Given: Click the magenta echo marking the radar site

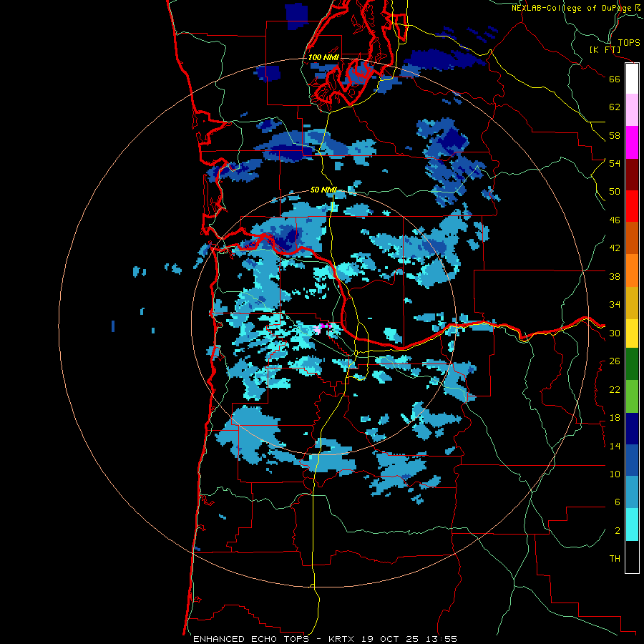Looking at the screenshot, I should [x=324, y=326].
